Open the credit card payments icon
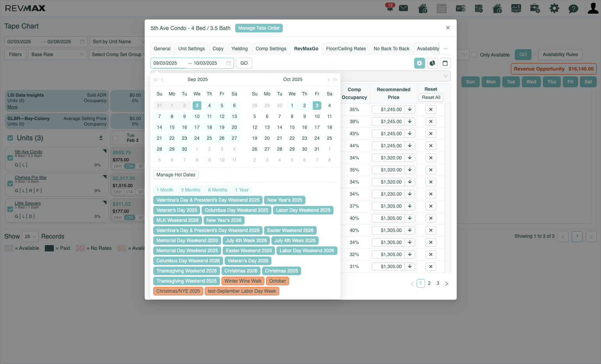Viewport: 601px width, 364px height. (x=461, y=8)
